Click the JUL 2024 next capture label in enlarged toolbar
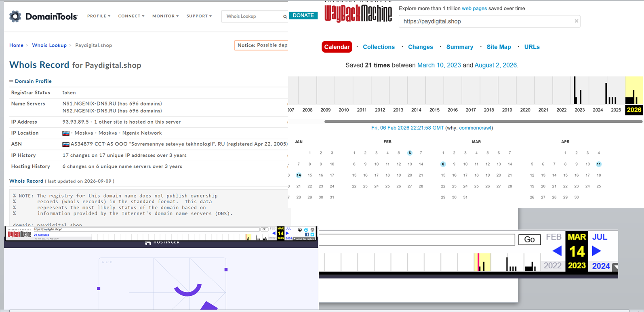This screenshot has height=312, width=644. tap(601, 251)
